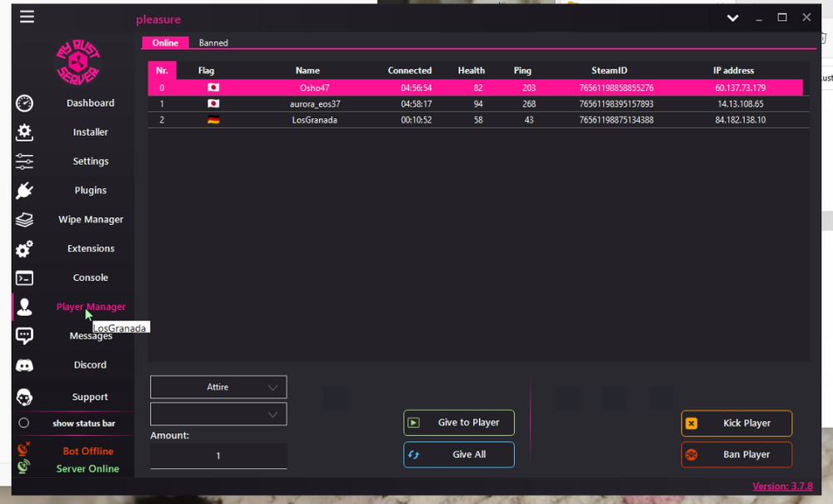Screen dimensions: 833x504
Task: Switch to the Banned tab
Action: [x=213, y=43]
